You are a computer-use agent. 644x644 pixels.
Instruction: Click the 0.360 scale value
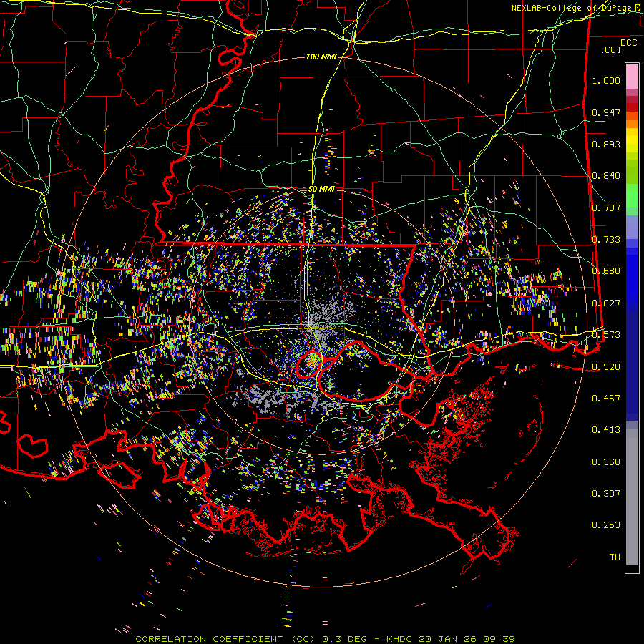(x=606, y=462)
